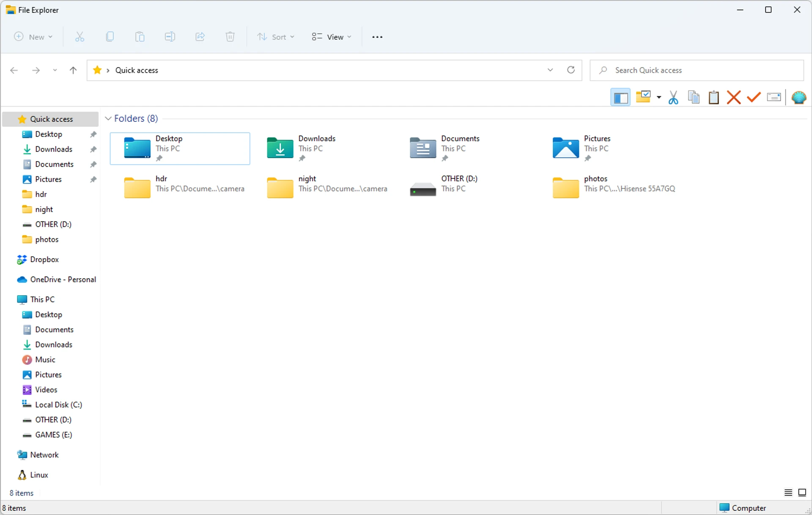This screenshot has width=812, height=515.
Task: Go forward with the right arrow button
Action: (36, 70)
